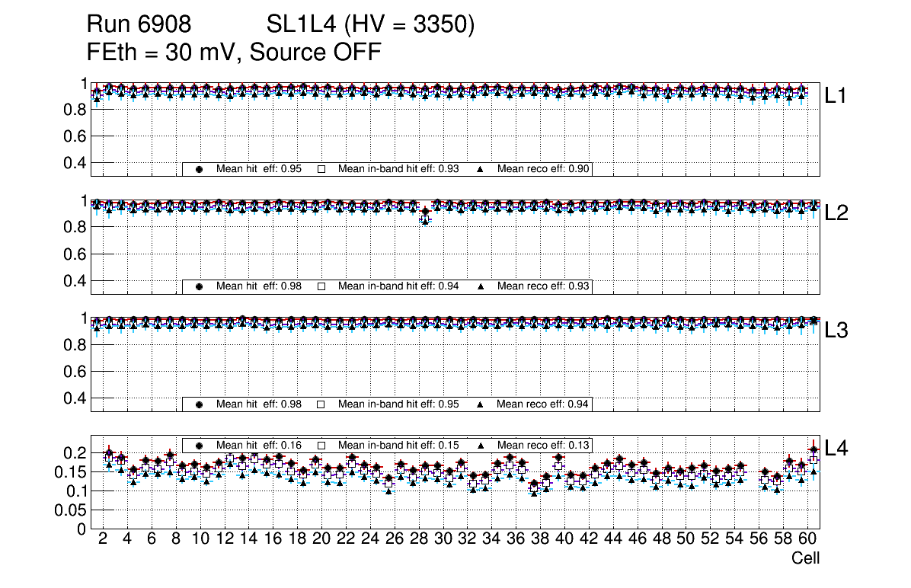
Task: Click the 'FEth = 30 mV, Source OFF' subtitle
Action: (x=233, y=53)
